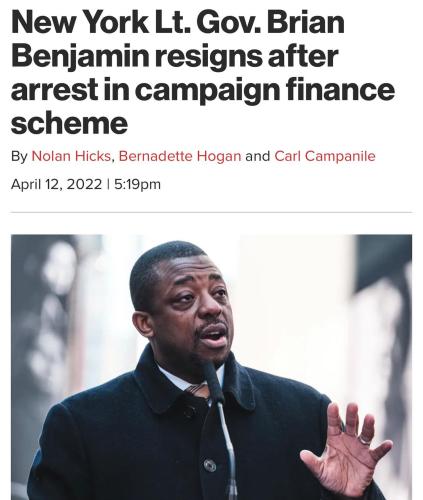
Task: Visit Carl Campanile's author page
Action: [325, 156]
